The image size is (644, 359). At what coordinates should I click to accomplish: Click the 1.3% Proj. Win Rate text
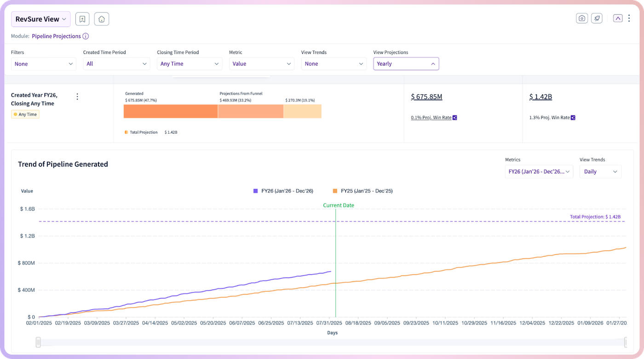tap(549, 118)
